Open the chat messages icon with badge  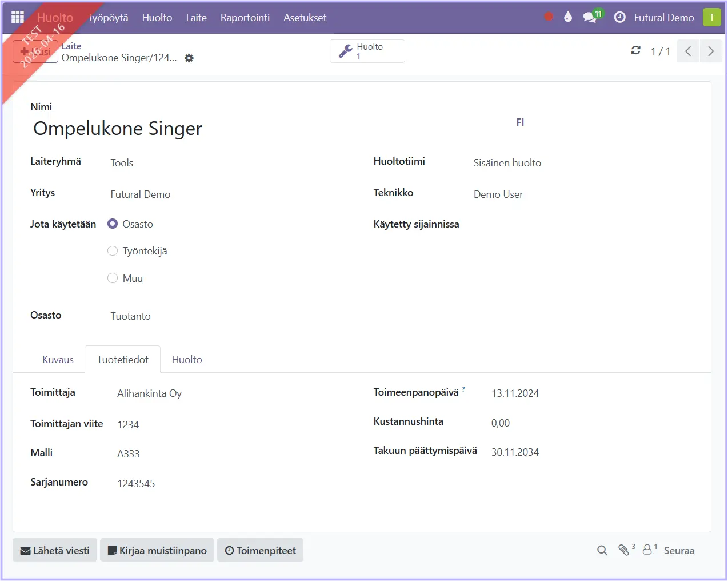[x=590, y=17]
